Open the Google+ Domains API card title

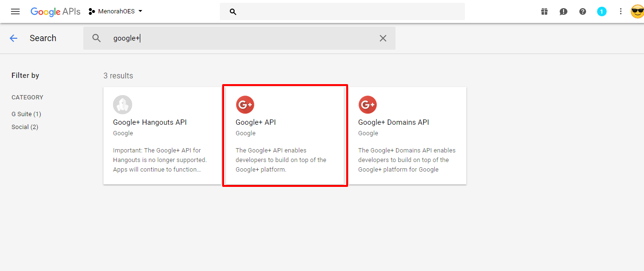tap(394, 122)
